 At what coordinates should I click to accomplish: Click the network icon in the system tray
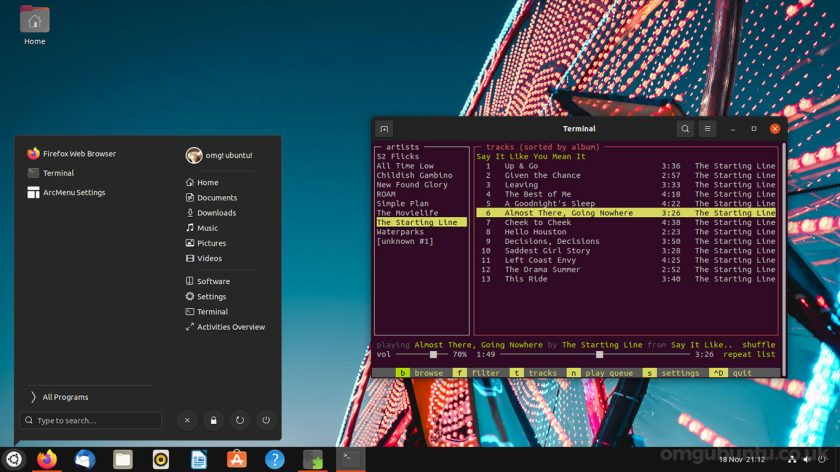[792, 459]
